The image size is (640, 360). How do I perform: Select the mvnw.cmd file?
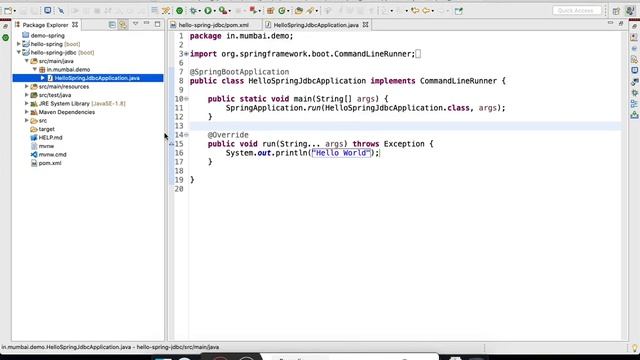coord(52,155)
